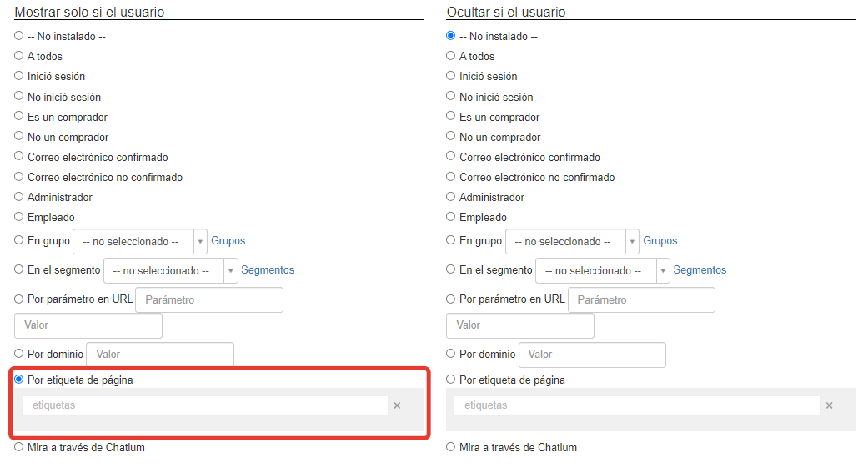Expand the En el segmento dropdown in Mostrar column
The width and height of the screenshot is (868, 468).
[231, 271]
